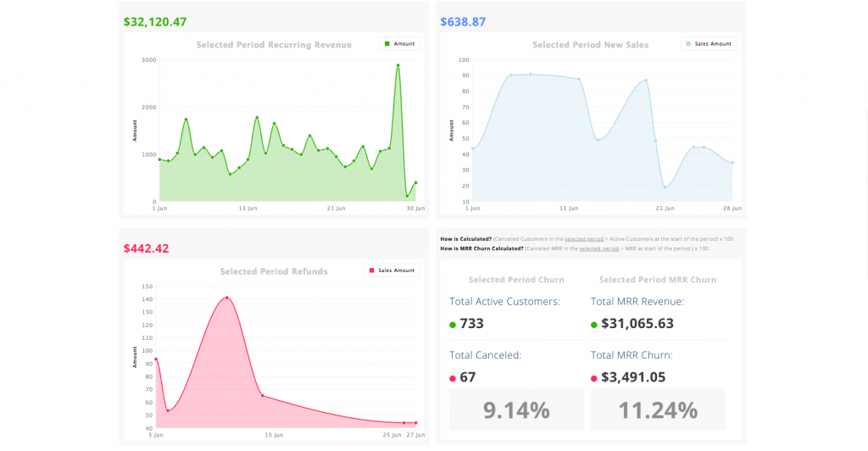Click the Selected Period Refunds title
The height and width of the screenshot is (451, 868).
[x=274, y=271]
